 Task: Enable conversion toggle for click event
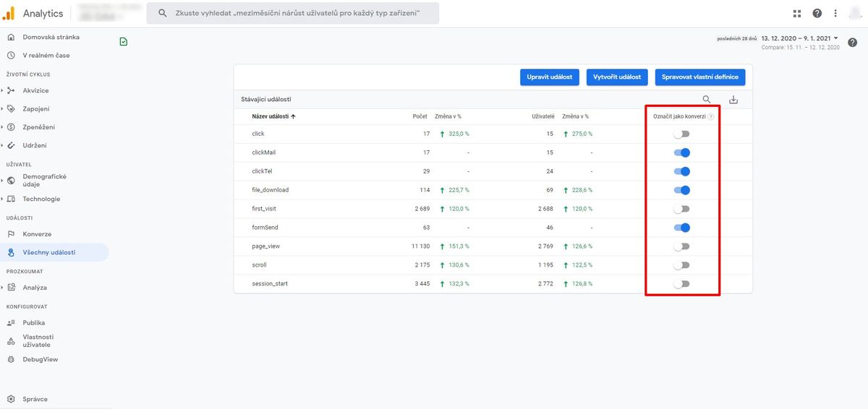click(x=681, y=134)
